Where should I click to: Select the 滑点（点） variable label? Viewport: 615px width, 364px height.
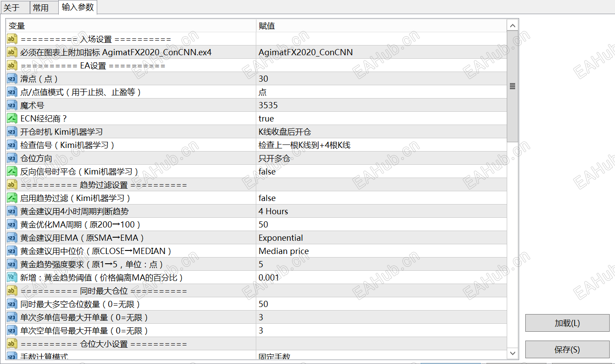click(39, 79)
